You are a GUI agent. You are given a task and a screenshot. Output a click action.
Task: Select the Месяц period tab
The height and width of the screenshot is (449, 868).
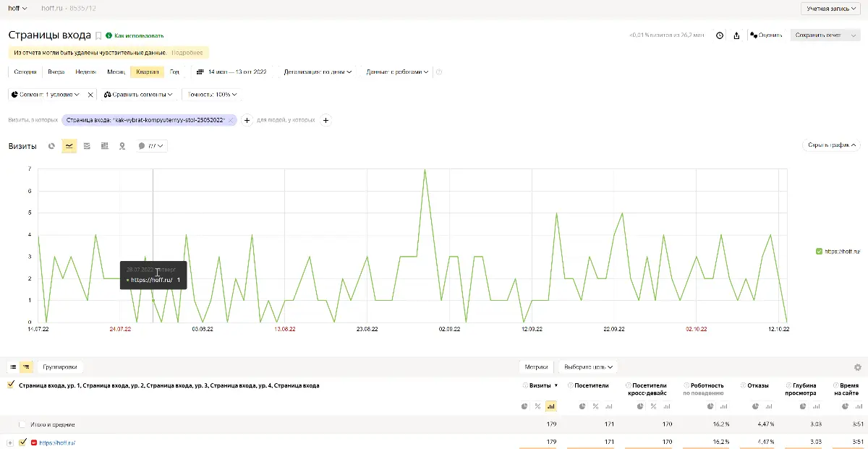(x=116, y=72)
